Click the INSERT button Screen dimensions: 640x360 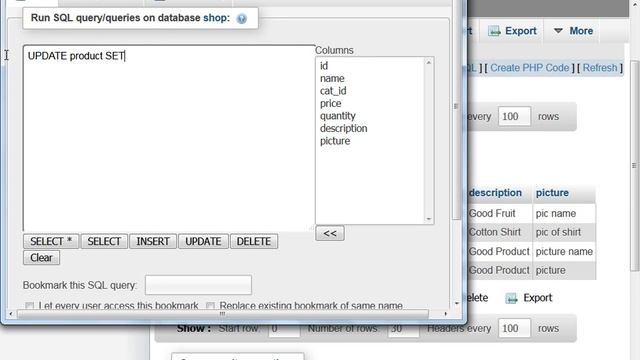point(153,241)
